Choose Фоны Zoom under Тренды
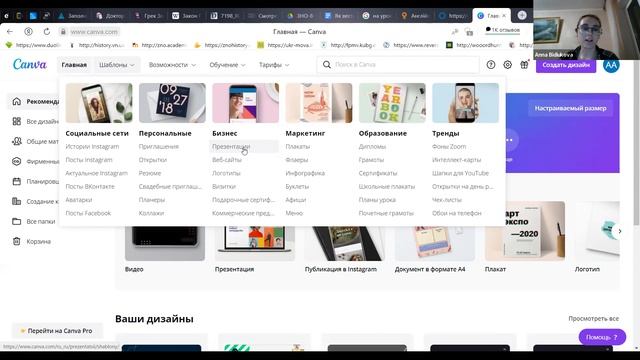 pos(449,146)
